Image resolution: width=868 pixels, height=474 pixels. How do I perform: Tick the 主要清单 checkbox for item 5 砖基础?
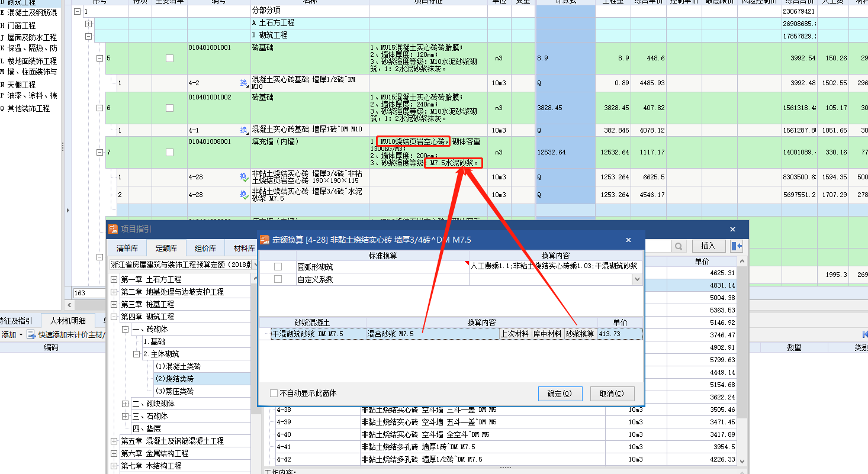[x=169, y=59]
